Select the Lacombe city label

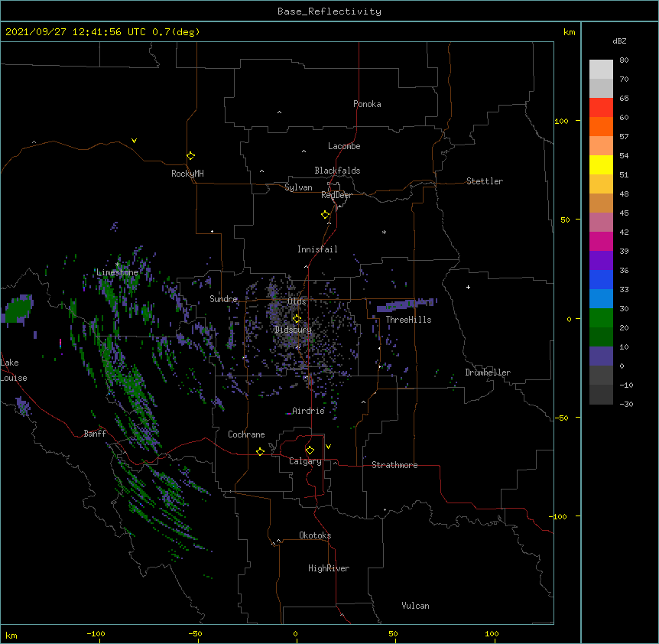[x=344, y=146]
